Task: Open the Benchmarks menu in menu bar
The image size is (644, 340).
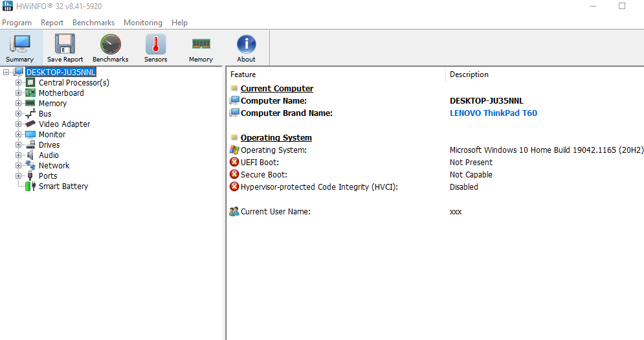Action: point(93,23)
